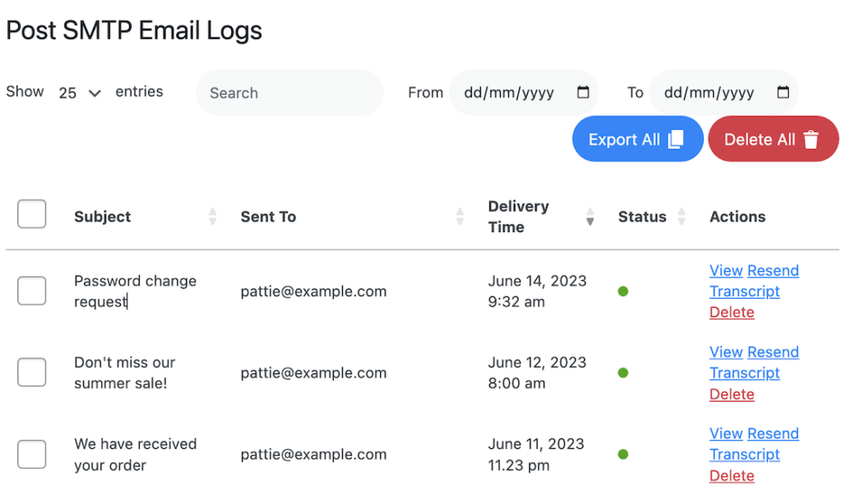Click the green status dot for Password change request
This screenshot has height=504, width=852.
point(623,291)
